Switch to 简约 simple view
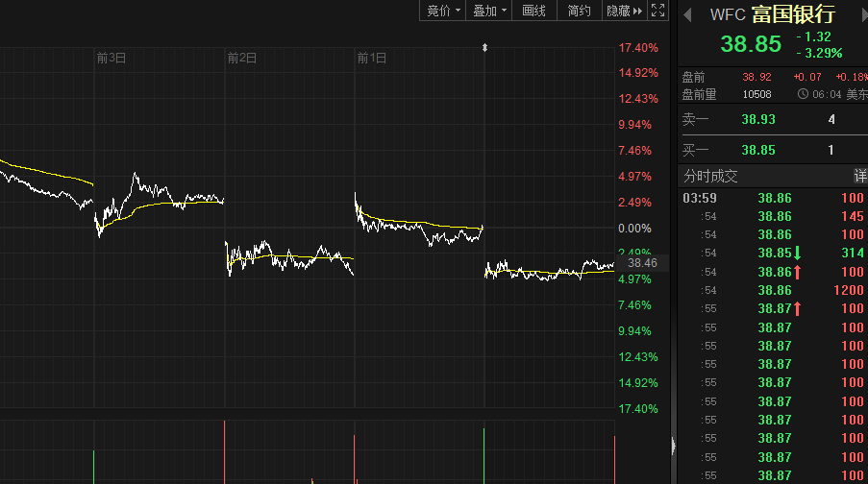The height and width of the screenshot is (484, 868). pos(579,11)
